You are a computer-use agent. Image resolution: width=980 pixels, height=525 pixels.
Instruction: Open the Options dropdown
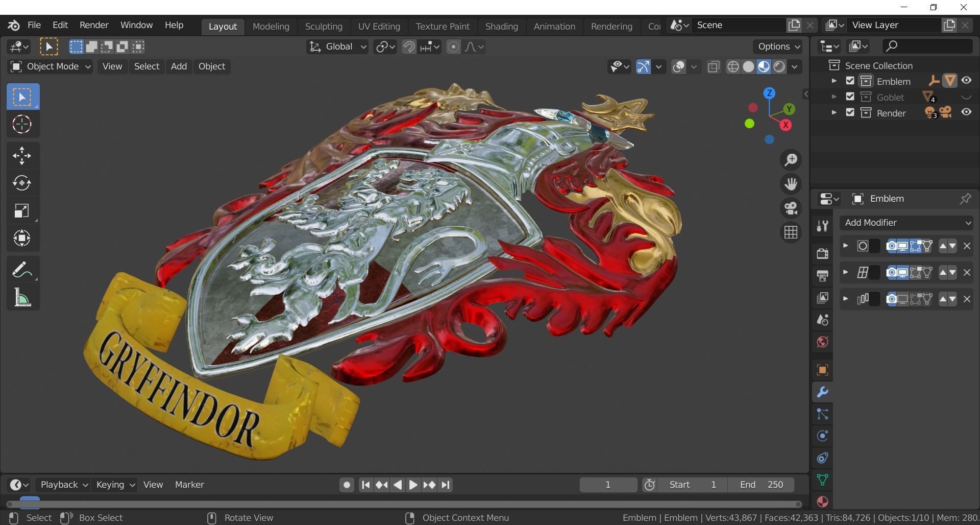(x=778, y=46)
